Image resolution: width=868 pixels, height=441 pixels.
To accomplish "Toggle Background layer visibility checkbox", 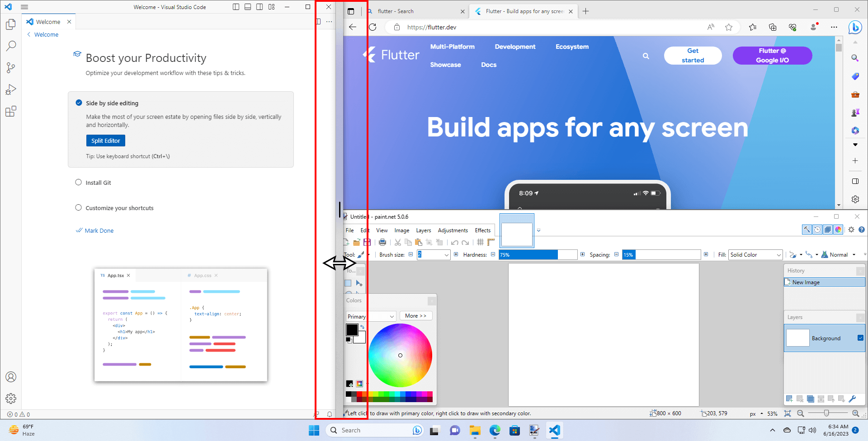I will click(859, 338).
